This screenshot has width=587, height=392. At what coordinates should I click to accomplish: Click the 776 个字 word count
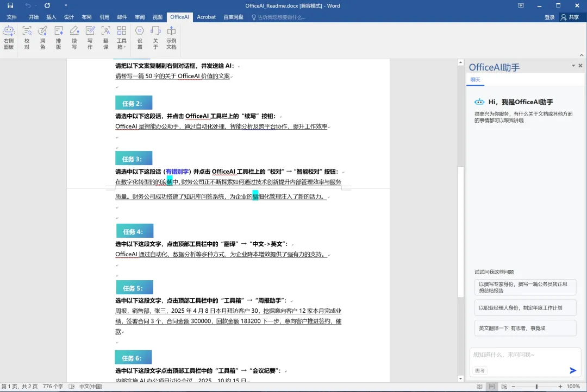(x=53, y=387)
